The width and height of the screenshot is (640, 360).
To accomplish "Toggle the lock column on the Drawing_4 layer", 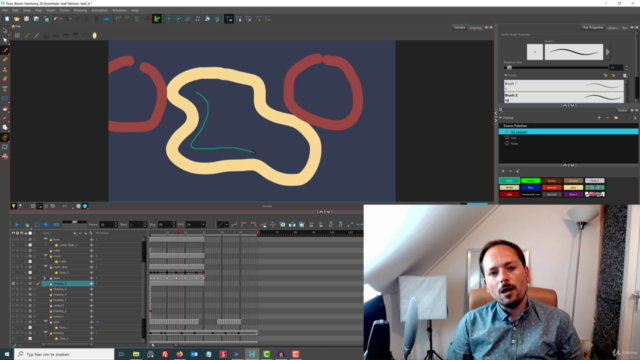I will click(26, 294).
